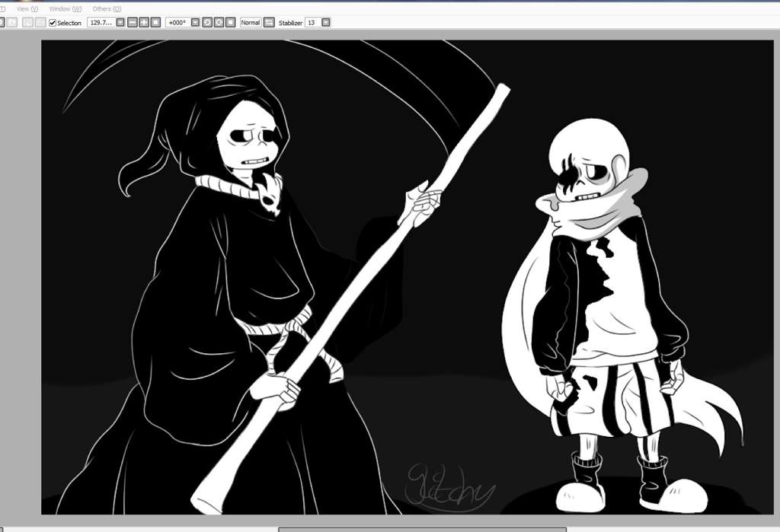Open the Others menu

[107, 9]
